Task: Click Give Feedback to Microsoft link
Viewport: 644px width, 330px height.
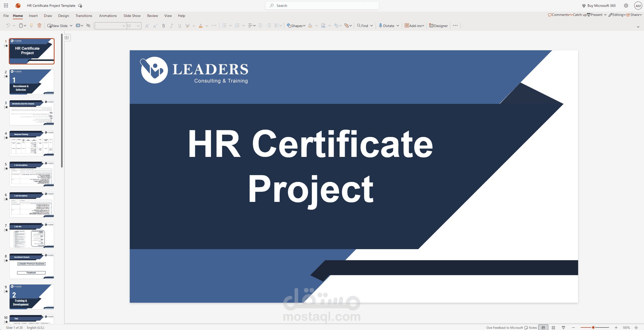Action: [x=504, y=327]
